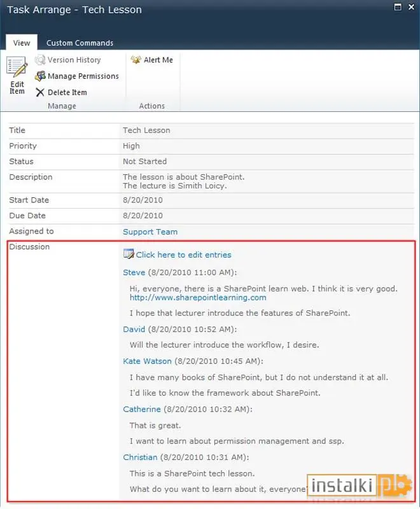420x509 pixels.
Task: Open Version History label
Action: pos(74,60)
